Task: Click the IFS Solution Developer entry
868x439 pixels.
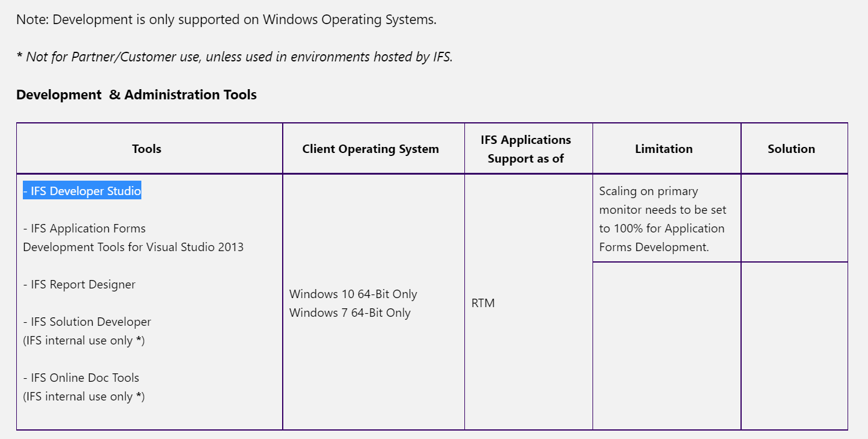Action: pos(87,322)
